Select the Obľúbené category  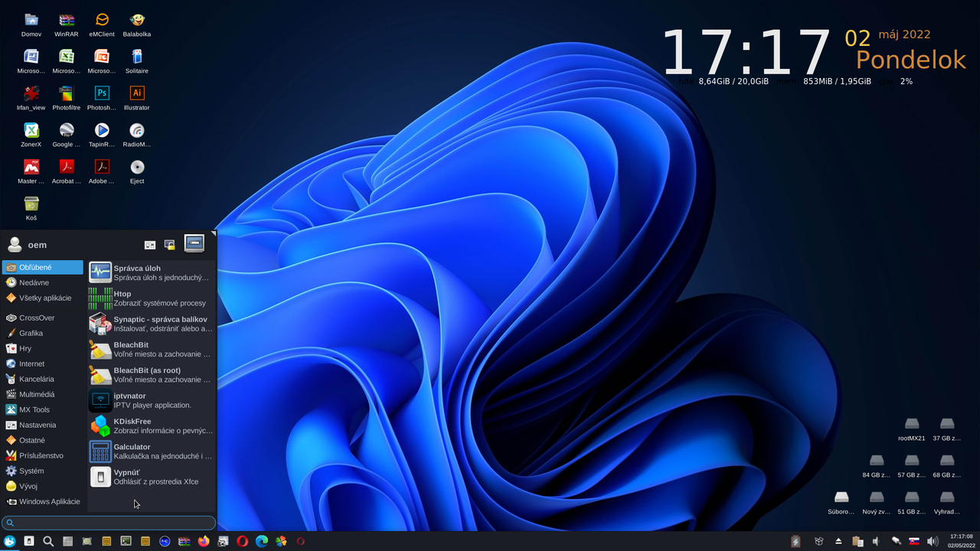click(x=43, y=267)
